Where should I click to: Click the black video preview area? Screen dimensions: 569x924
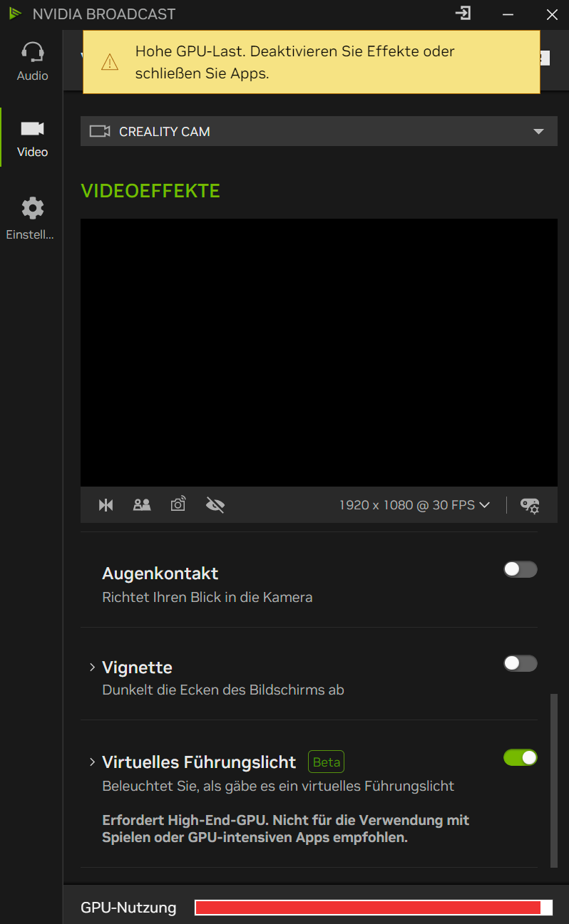(319, 353)
